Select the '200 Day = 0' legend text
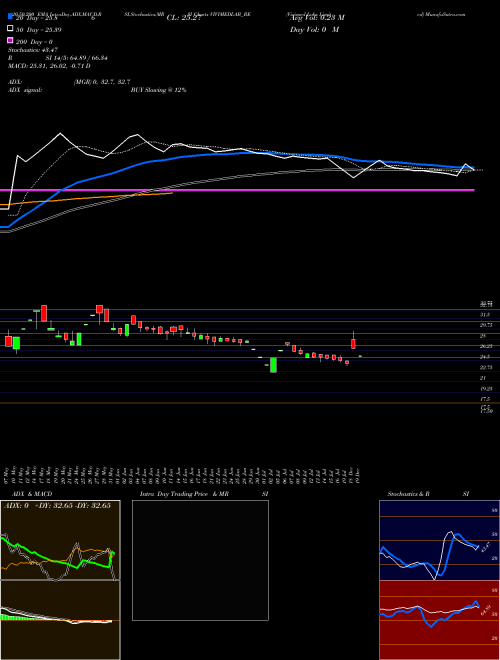This screenshot has height=660, width=500. (34, 42)
